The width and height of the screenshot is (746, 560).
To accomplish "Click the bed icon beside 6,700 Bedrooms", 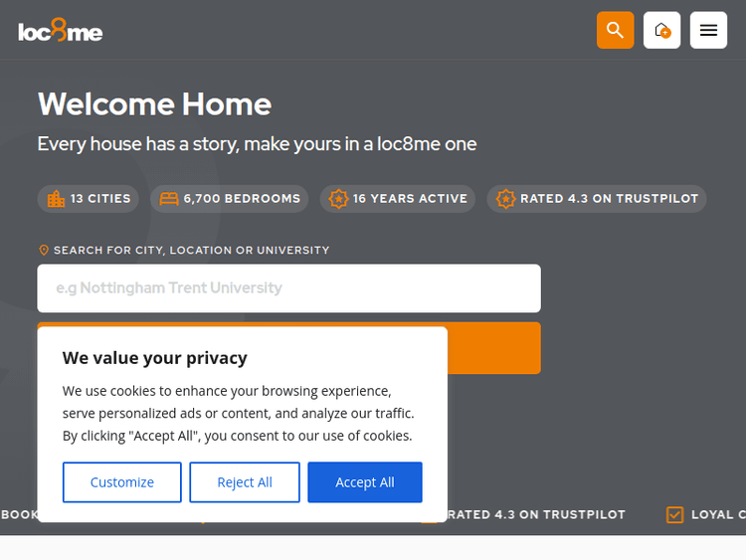I will (169, 199).
